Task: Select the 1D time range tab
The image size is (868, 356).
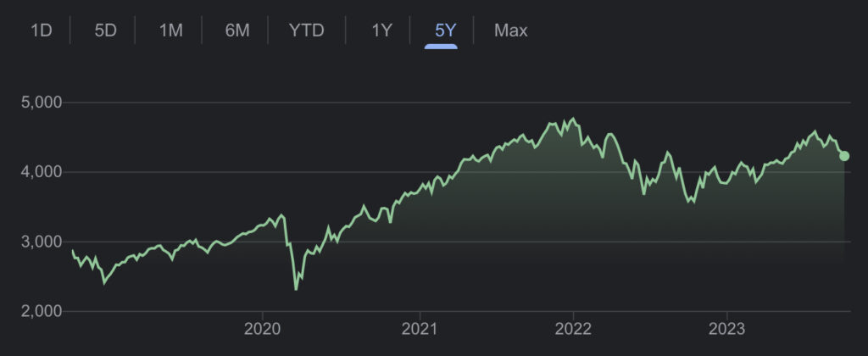Action: tap(42, 31)
